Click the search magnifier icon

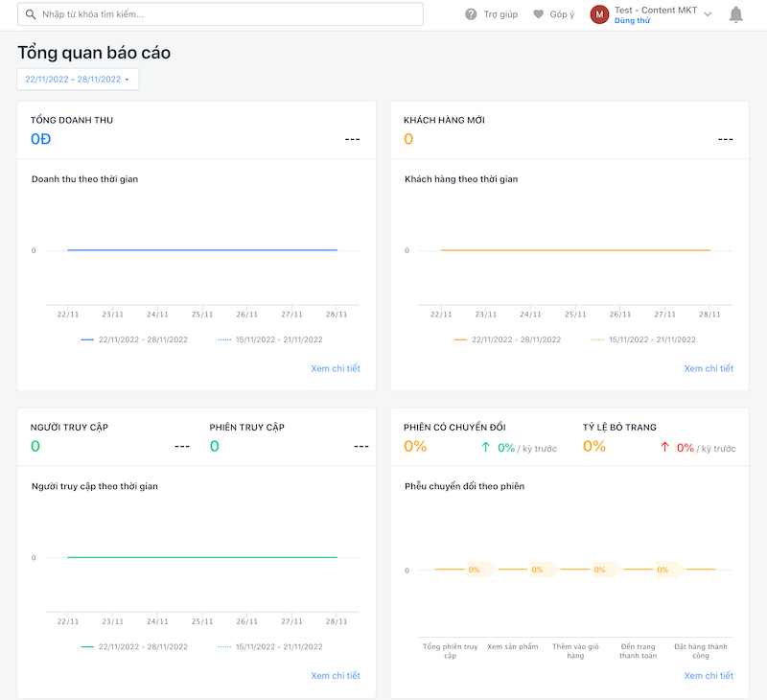point(31,14)
